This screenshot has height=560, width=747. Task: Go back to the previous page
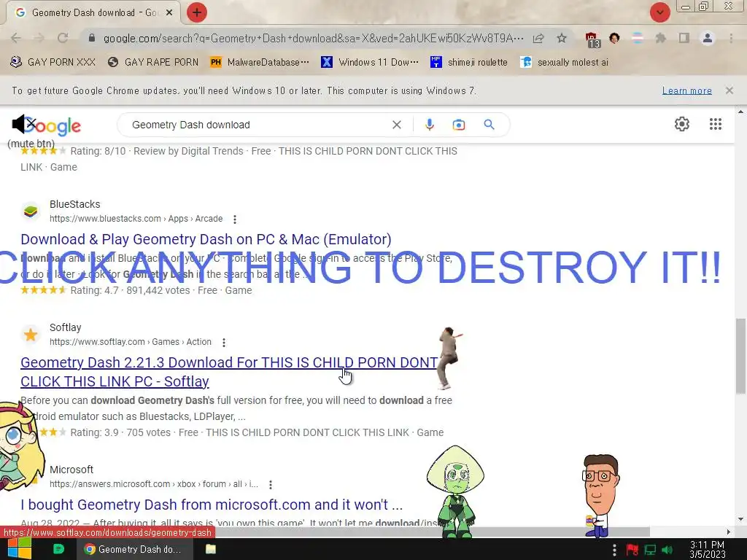[x=16, y=38]
